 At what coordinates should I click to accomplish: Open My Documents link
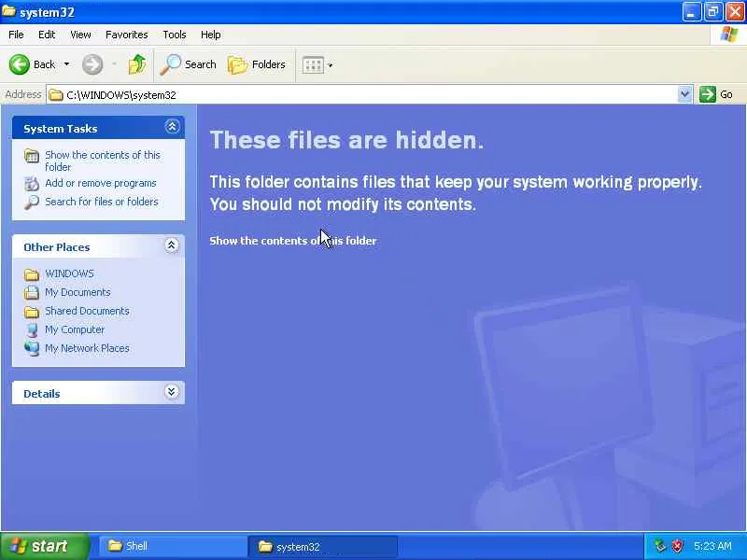coord(78,292)
